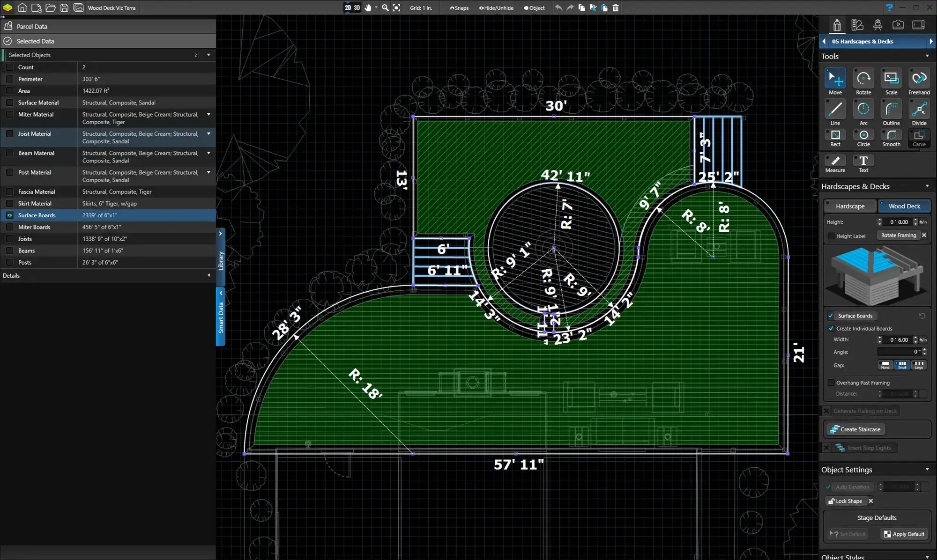937x560 pixels.
Task: Click the Open folder icon
Action: 51,7
